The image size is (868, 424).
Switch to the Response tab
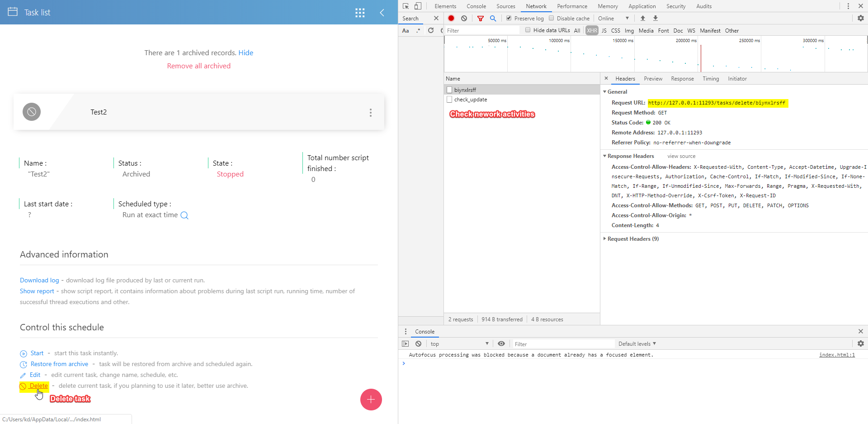point(682,79)
